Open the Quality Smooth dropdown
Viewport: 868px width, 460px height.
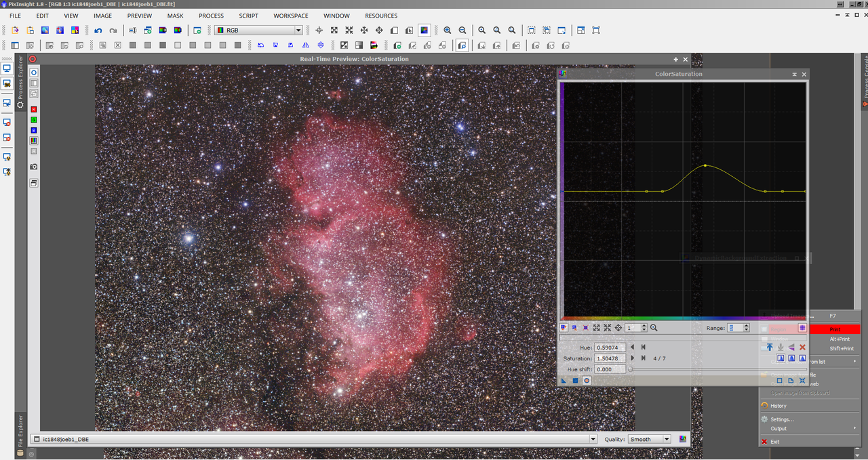tap(650, 439)
